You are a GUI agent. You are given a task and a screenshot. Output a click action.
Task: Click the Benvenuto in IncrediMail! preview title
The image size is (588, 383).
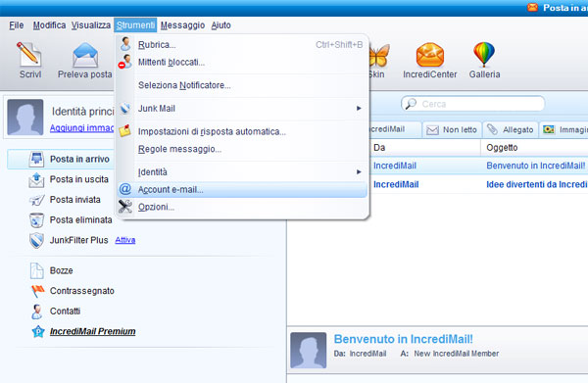click(x=403, y=339)
